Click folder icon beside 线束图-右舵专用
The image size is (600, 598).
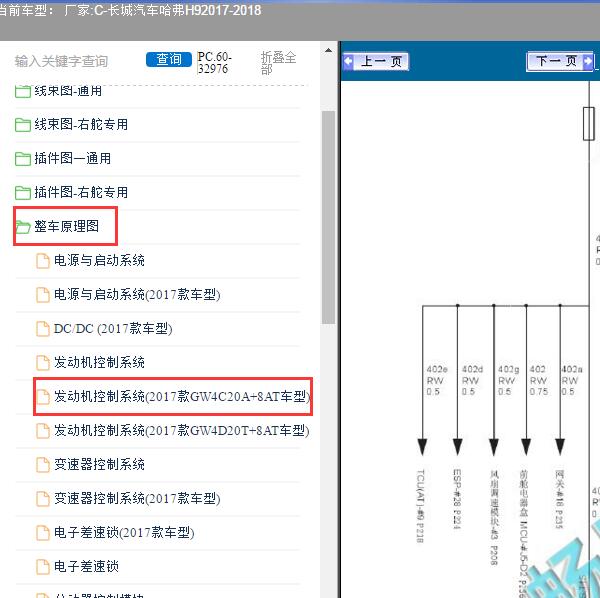[23, 125]
